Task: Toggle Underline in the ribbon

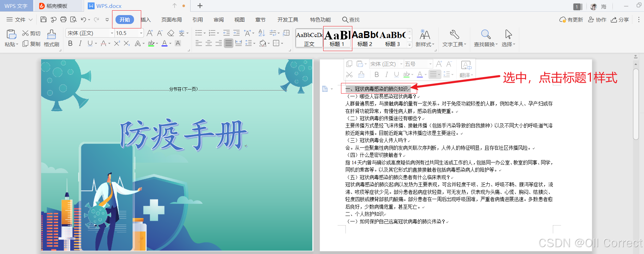Action: [x=90, y=43]
